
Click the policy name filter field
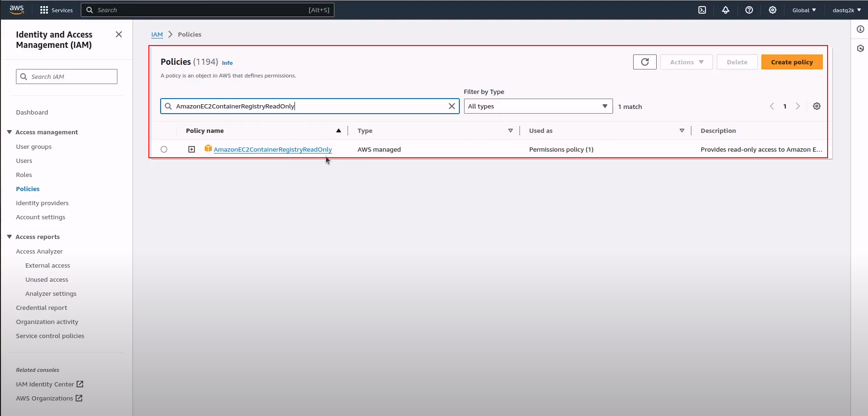pos(310,106)
